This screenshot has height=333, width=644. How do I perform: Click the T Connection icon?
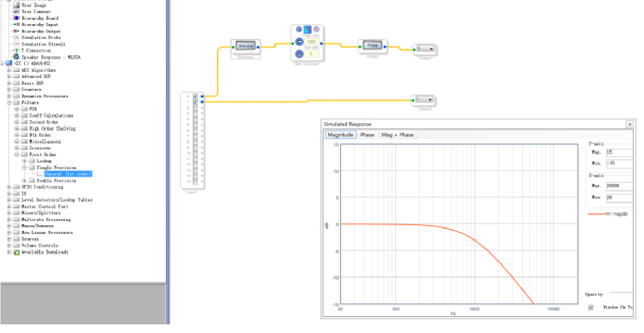(16, 51)
